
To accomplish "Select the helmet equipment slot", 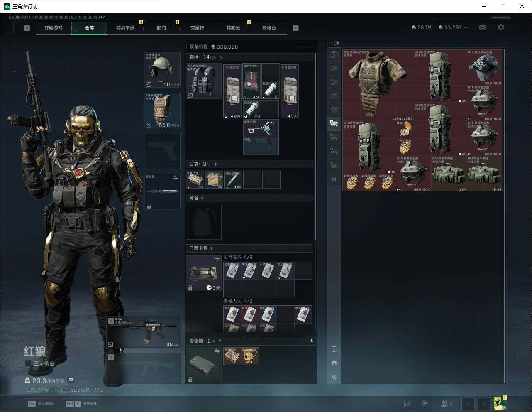I will (162, 70).
